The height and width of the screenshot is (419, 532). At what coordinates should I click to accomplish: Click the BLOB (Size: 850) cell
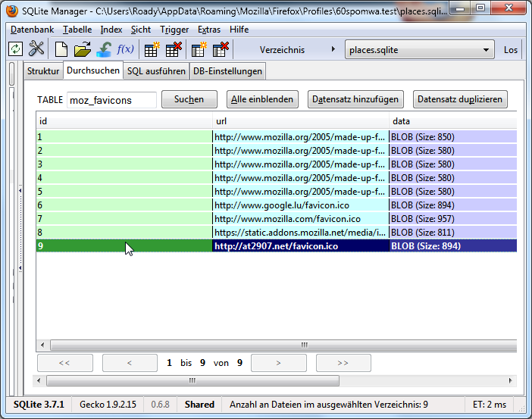click(x=453, y=137)
